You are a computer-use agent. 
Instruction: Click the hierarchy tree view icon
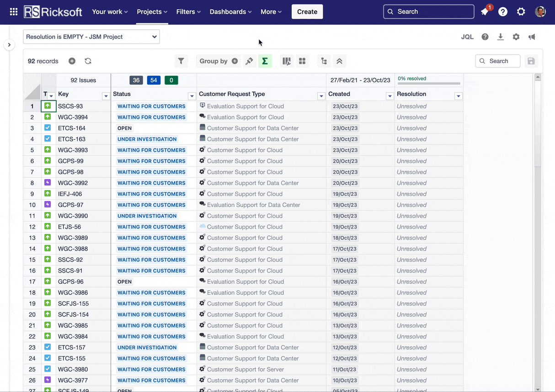tap(324, 61)
